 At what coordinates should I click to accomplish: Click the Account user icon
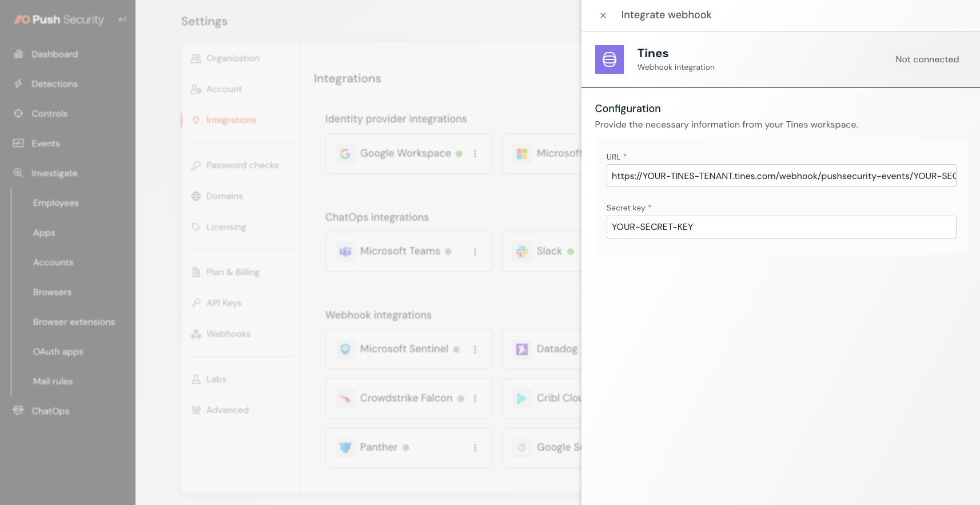tap(196, 89)
